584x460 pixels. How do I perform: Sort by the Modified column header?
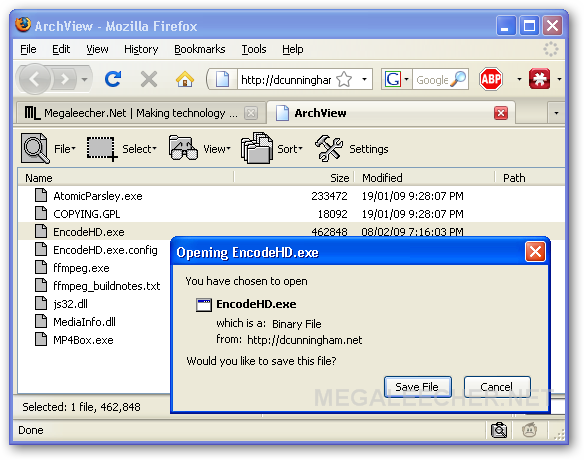click(x=425, y=178)
